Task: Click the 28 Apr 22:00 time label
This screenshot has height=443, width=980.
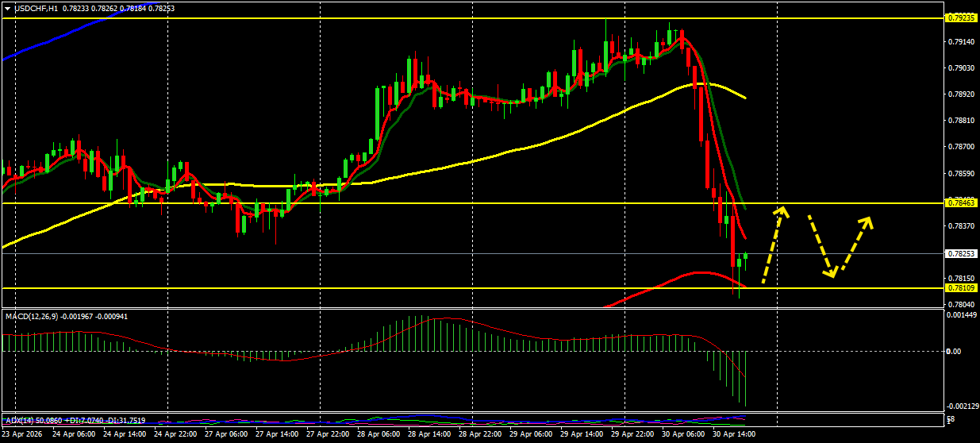Action: (479, 435)
